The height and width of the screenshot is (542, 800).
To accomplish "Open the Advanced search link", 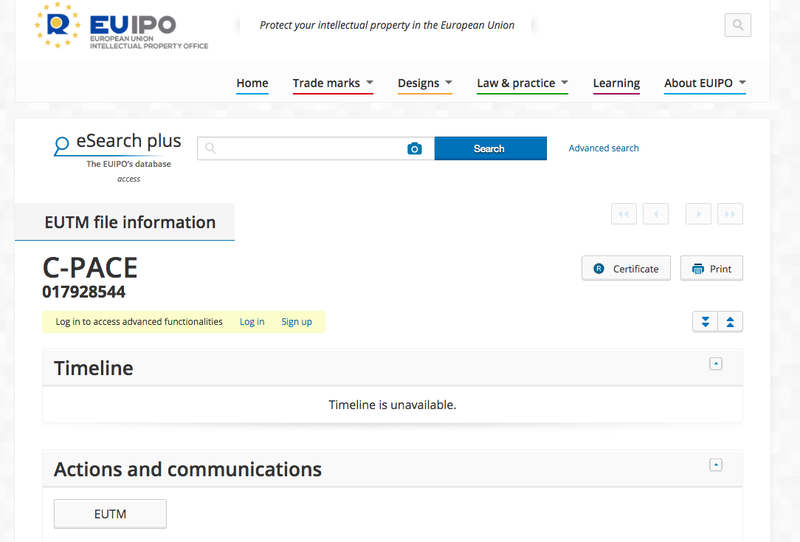I will (604, 148).
